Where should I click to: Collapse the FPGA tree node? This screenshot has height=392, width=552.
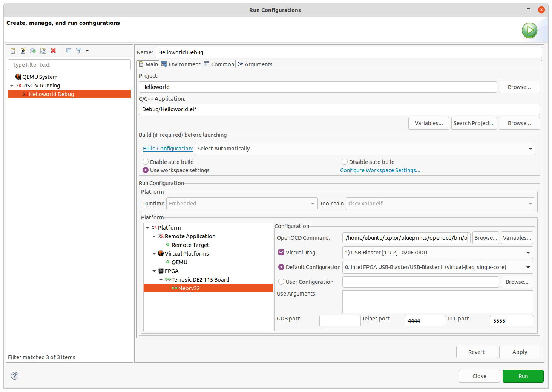click(x=154, y=271)
